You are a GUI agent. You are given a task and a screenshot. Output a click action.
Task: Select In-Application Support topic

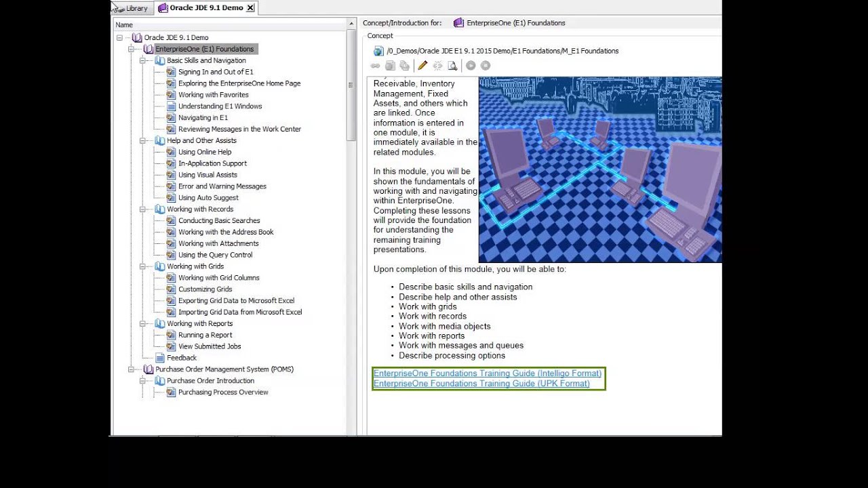tap(212, 164)
